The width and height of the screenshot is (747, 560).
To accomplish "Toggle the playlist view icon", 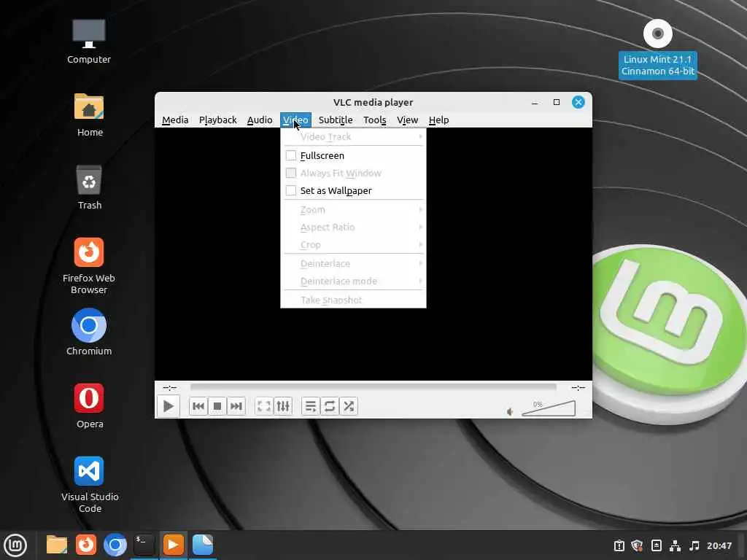I will pos(311,406).
